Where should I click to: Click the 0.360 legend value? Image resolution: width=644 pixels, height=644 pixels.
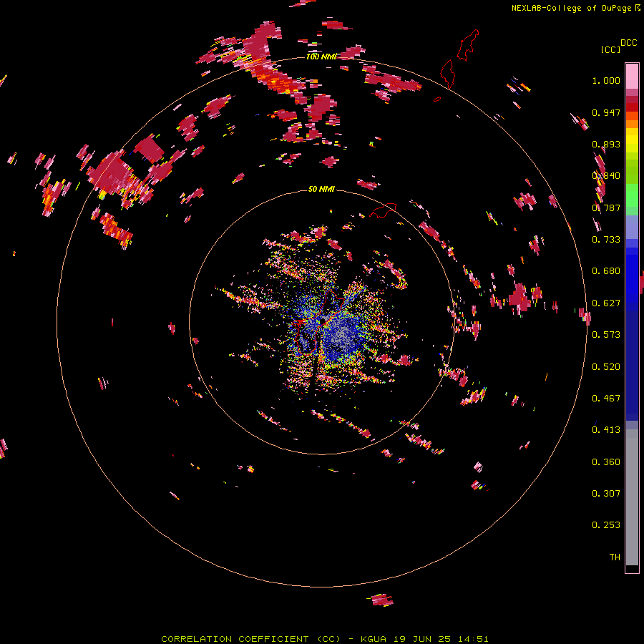point(606,462)
